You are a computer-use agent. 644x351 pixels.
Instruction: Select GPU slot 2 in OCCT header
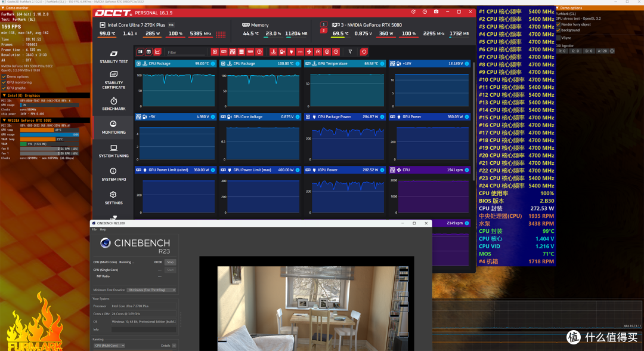click(x=324, y=31)
